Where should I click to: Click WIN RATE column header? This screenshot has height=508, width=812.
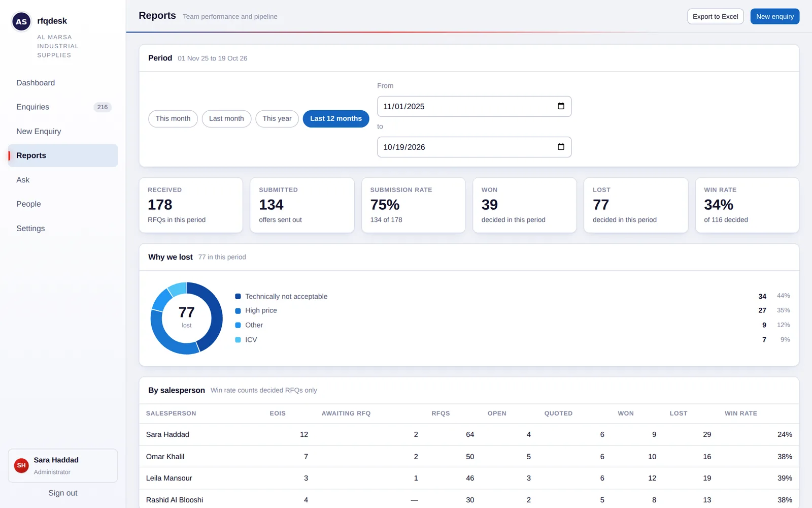(x=741, y=414)
